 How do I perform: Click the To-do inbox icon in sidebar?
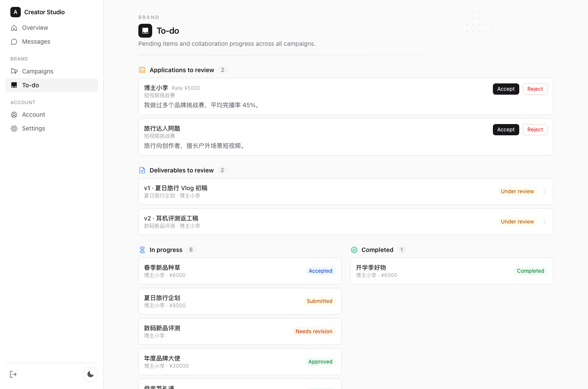pos(14,85)
